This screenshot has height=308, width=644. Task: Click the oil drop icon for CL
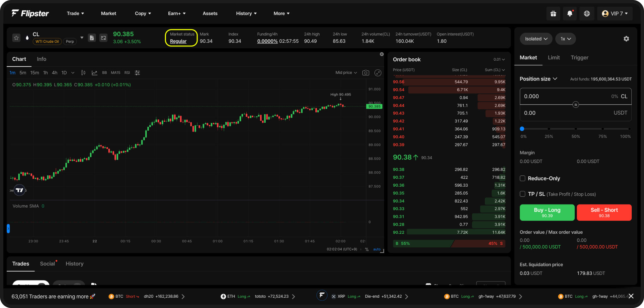(x=27, y=38)
